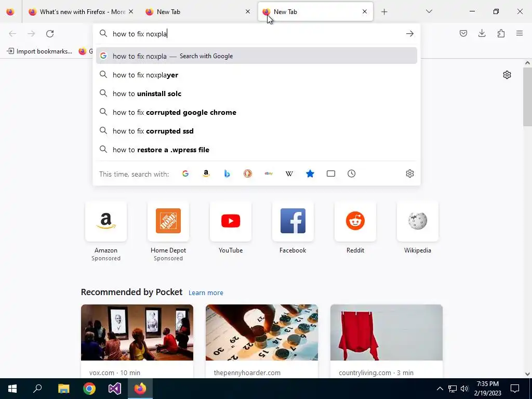The width and height of the screenshot is (532, 399).
Task: Choose suggestion 'how to restore a .wpress file'
Action: (x=257, y=150)
